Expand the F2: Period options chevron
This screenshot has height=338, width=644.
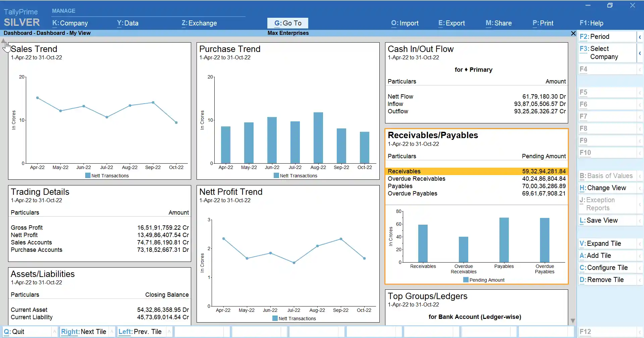tap(640, 36)
